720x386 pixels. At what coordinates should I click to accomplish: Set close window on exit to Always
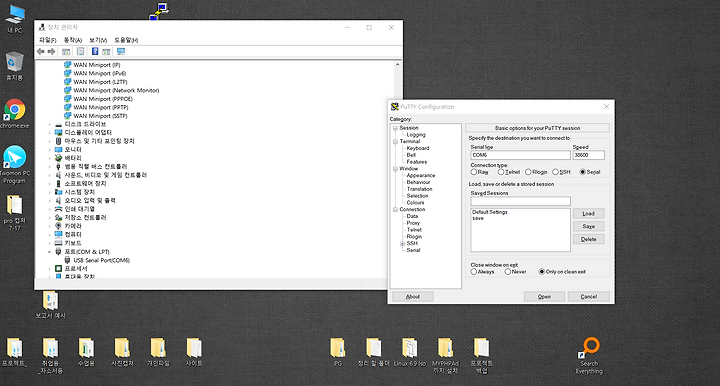click(x=474, y=272)
